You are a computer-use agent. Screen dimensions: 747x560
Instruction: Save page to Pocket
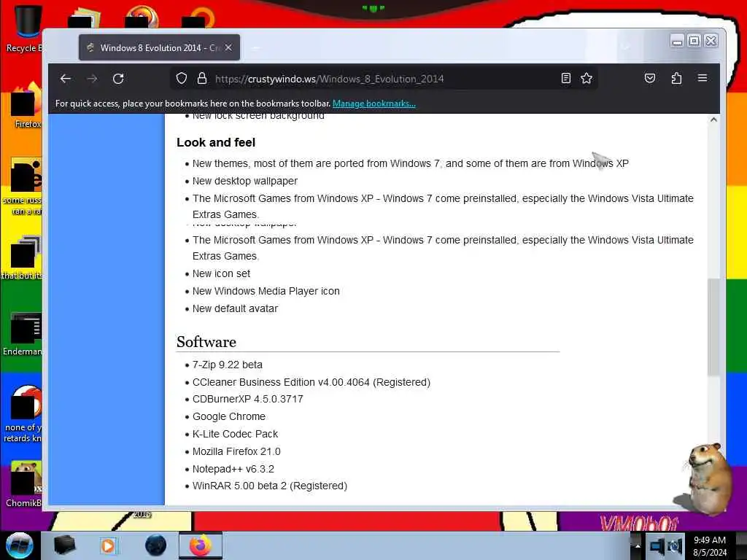point(650,78)
